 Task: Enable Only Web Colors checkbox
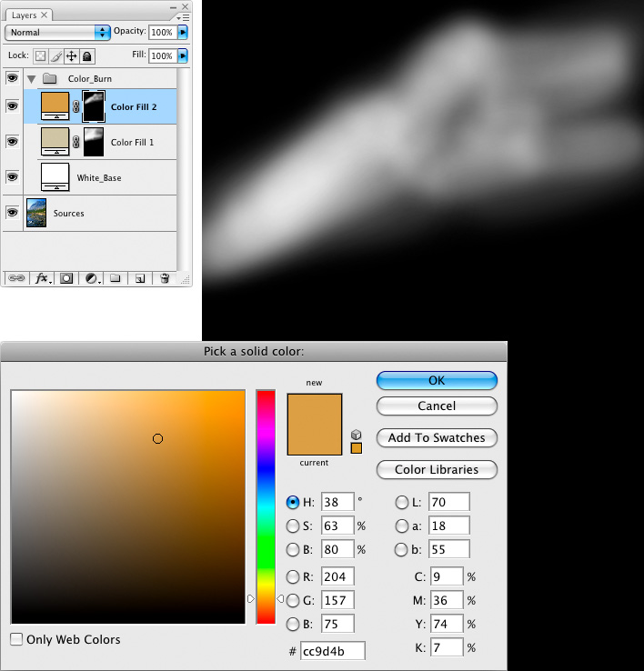click(16, 639)
